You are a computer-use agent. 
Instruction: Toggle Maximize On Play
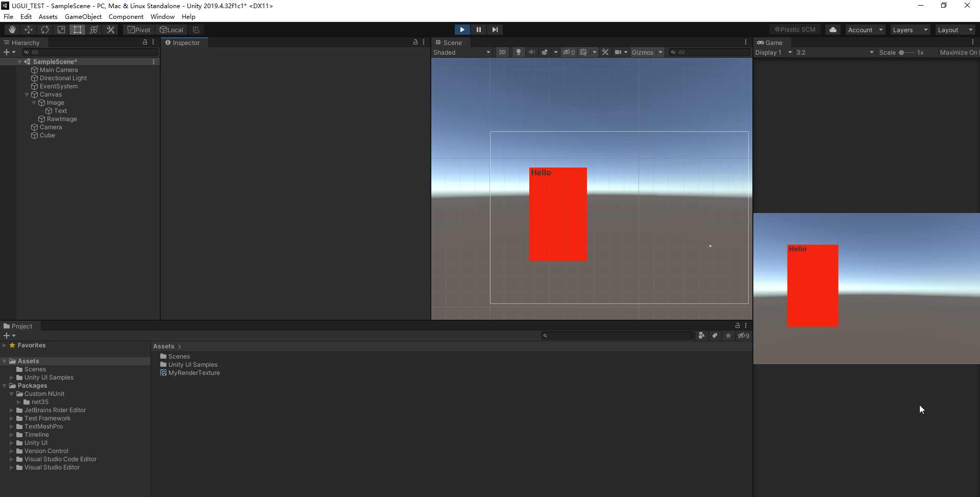click(x=959, y=52)
